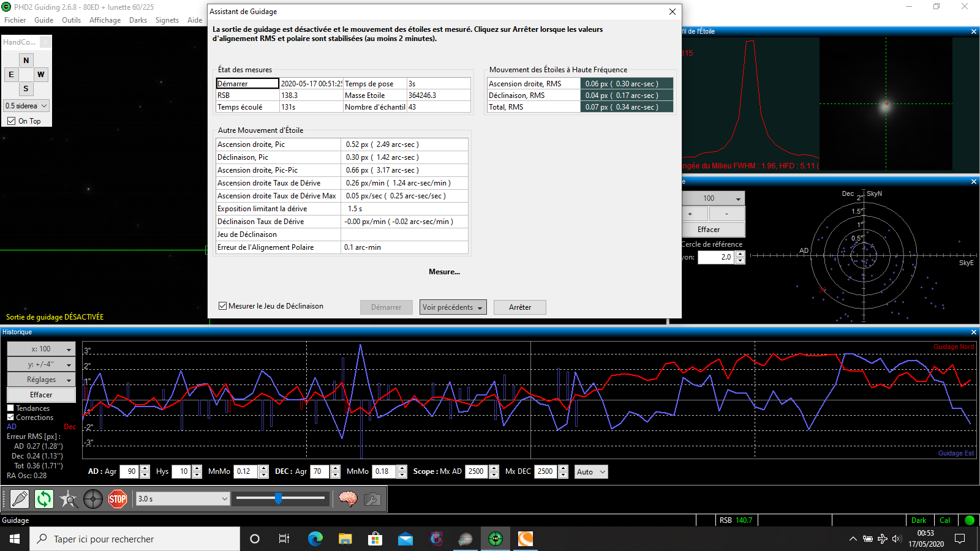Open the camera connection (USB) icon
The image size is (980, 551).
(20, 499)
